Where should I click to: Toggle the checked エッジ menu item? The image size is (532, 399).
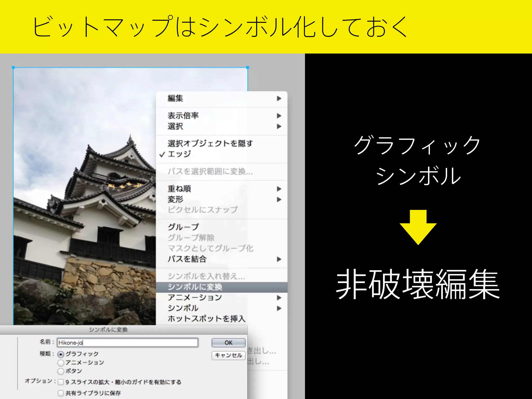point(222,154)
